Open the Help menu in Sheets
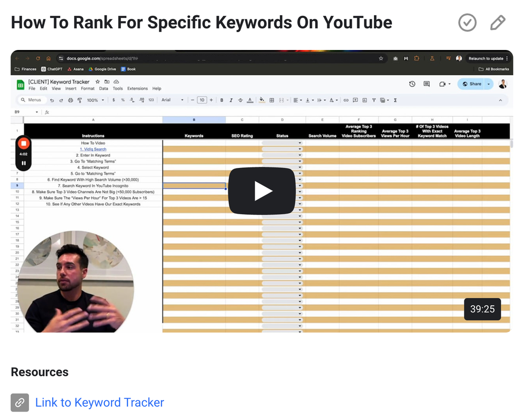Image resolution: width=526 pixels, height=420 pixels. click(157, 88)
